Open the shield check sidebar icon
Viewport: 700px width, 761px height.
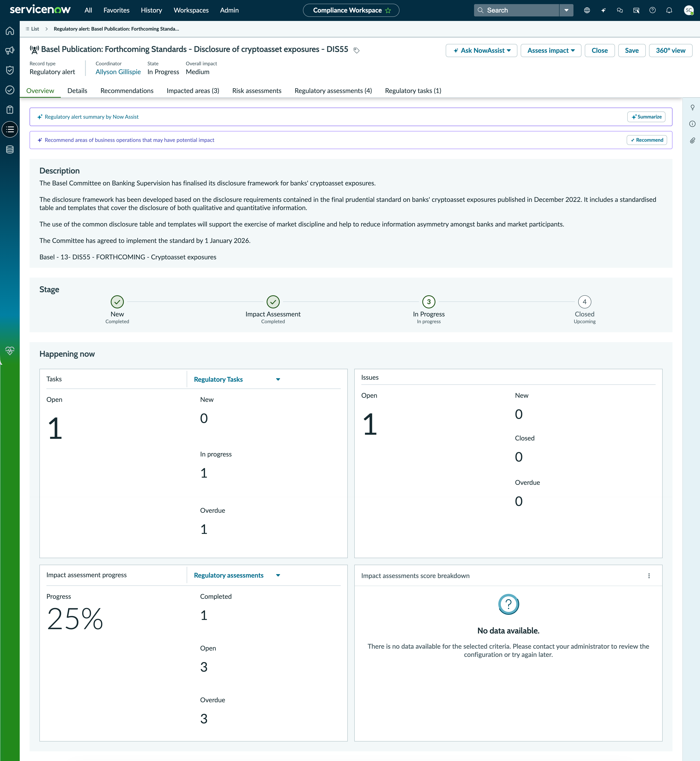10,70
